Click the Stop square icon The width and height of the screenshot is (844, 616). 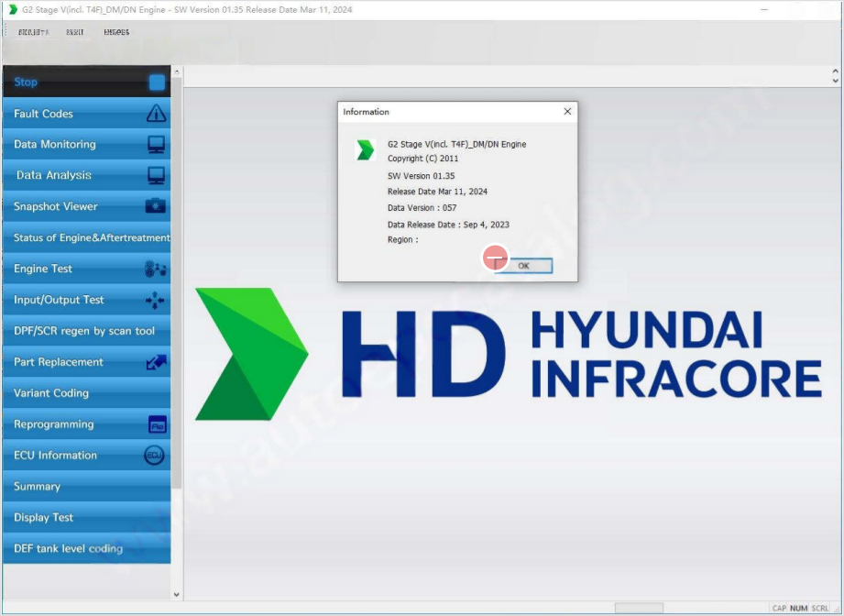pos(157,82)
